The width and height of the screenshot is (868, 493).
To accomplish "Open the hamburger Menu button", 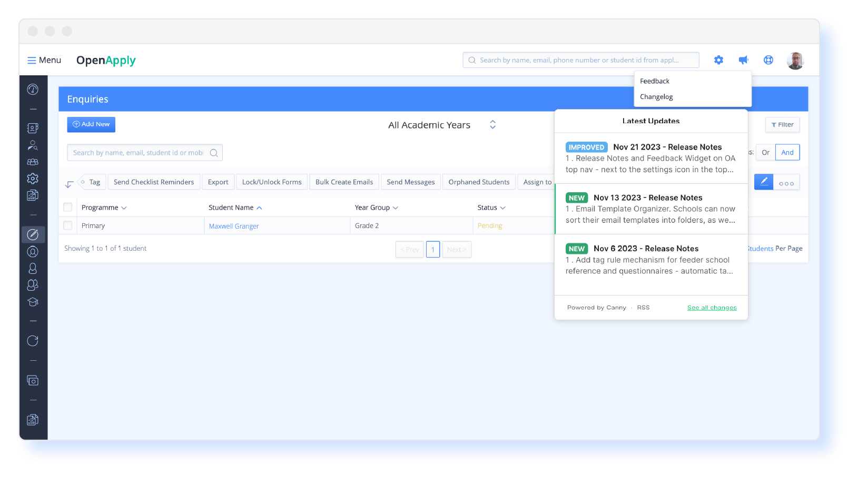I will click(x=44, y=60).
